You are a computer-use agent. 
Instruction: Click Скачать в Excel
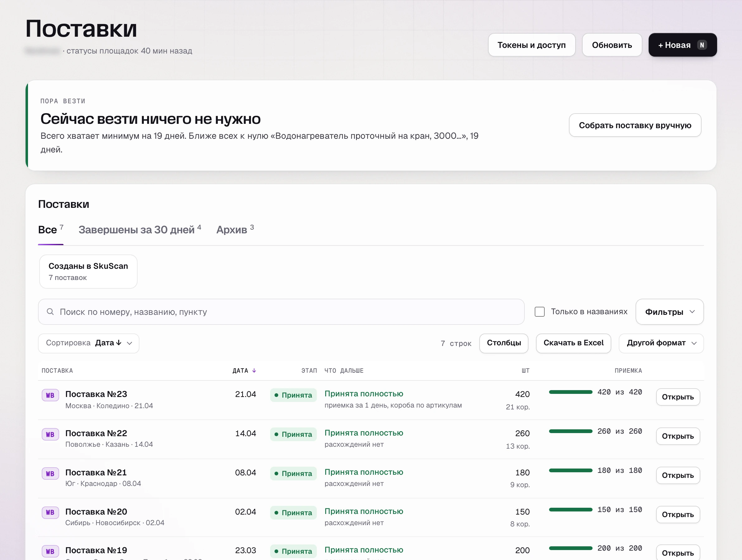(x=573, y=343)
